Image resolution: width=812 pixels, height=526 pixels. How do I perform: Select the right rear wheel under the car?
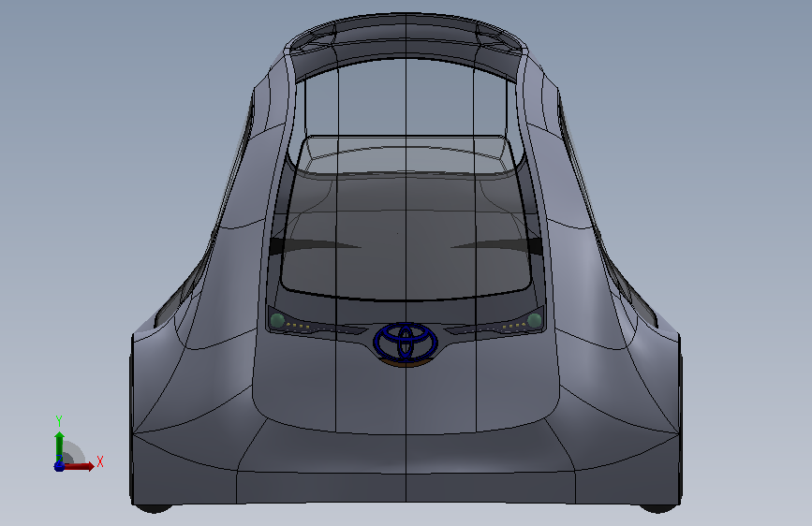[x=658, y=508]
